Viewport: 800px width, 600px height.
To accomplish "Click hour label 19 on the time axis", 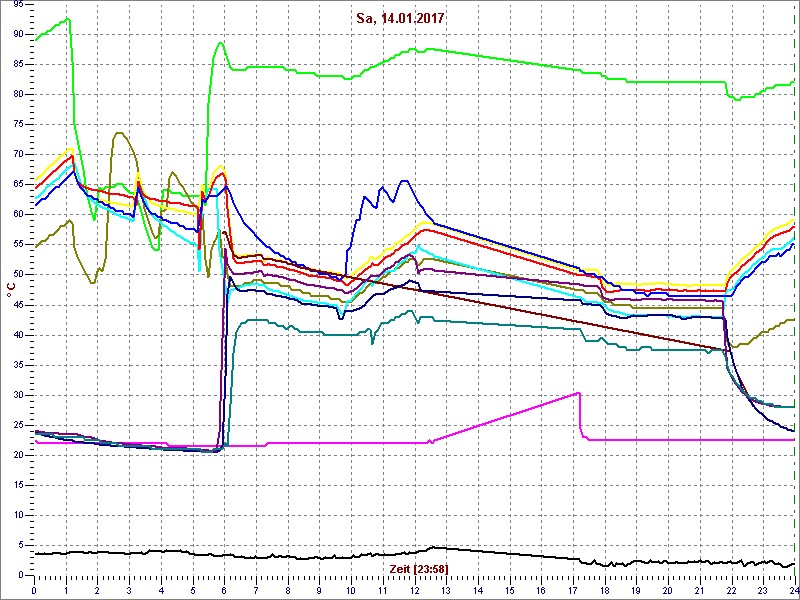I will 636,590.
